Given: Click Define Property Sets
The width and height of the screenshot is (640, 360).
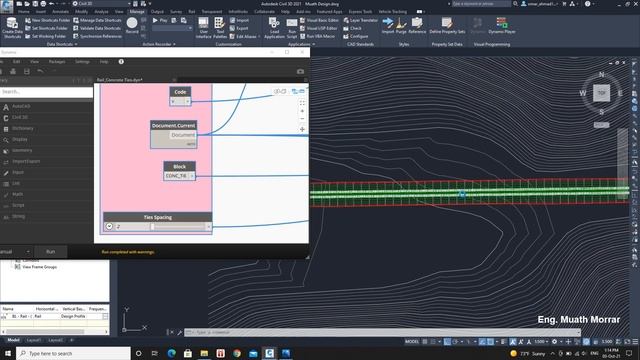Looking at the screenshot, I should [x=447, y=26].
